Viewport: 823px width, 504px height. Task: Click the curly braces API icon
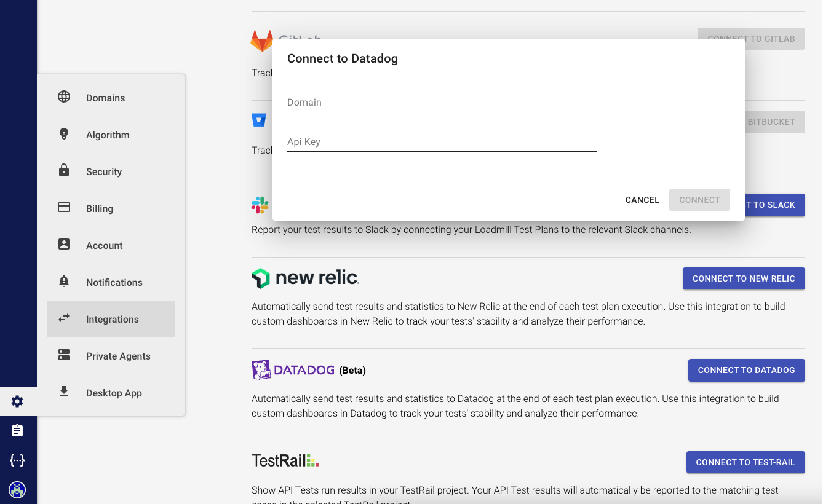pyautogui.click(x=17, y=460)
